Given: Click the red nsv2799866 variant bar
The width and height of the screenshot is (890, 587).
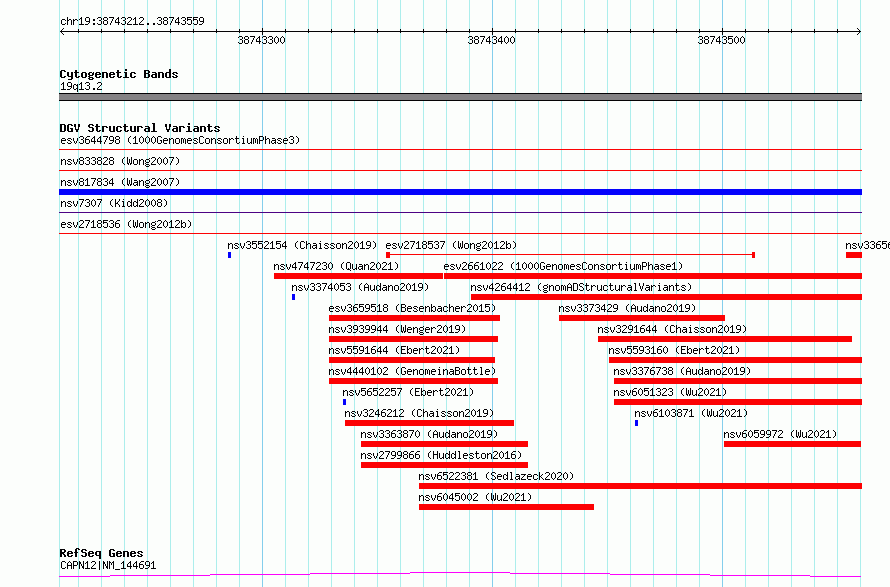Looking at the screenshot, I should click(444, 465).
